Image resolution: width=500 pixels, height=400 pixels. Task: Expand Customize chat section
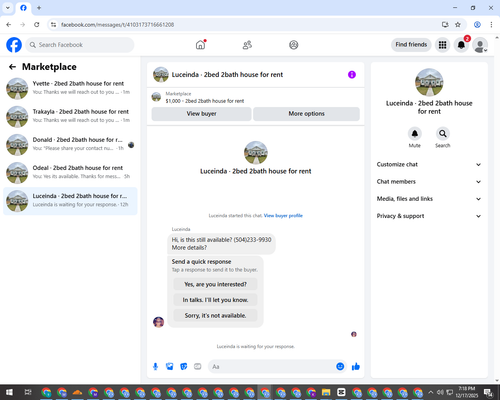coord(429,164)
